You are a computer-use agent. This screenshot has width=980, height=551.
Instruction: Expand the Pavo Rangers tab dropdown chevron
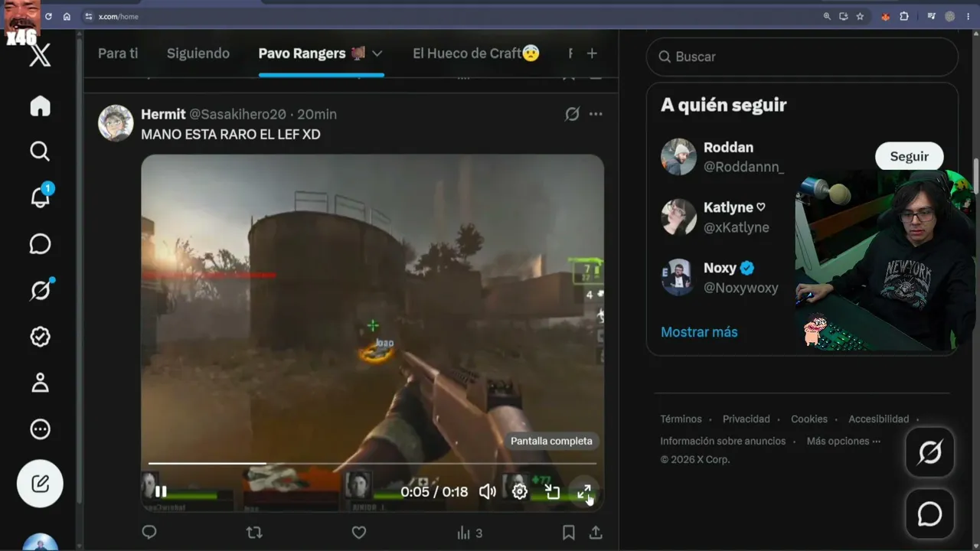377,54
